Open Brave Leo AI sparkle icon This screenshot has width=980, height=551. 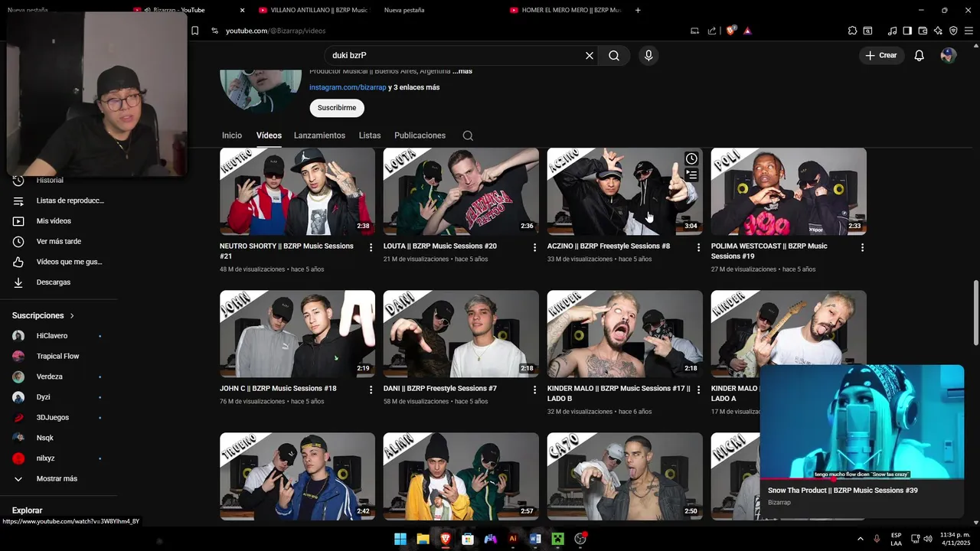(x=938, y=31)
